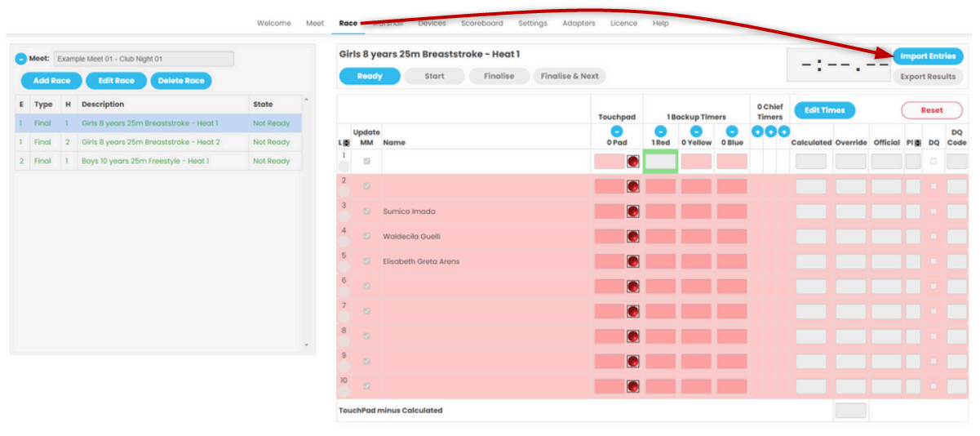
Task: Click the minus icon above 1 Red
Action: click(661, 131)
